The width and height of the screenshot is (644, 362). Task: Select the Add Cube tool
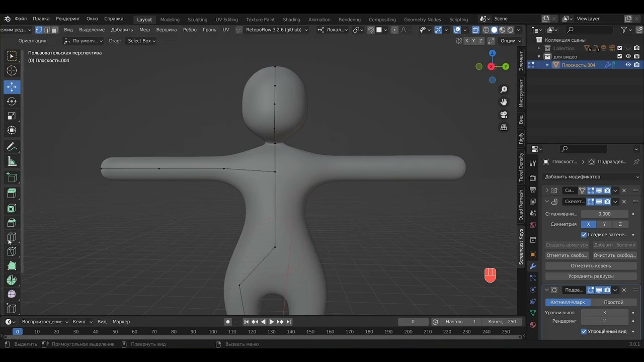click(x=12, y=177)
